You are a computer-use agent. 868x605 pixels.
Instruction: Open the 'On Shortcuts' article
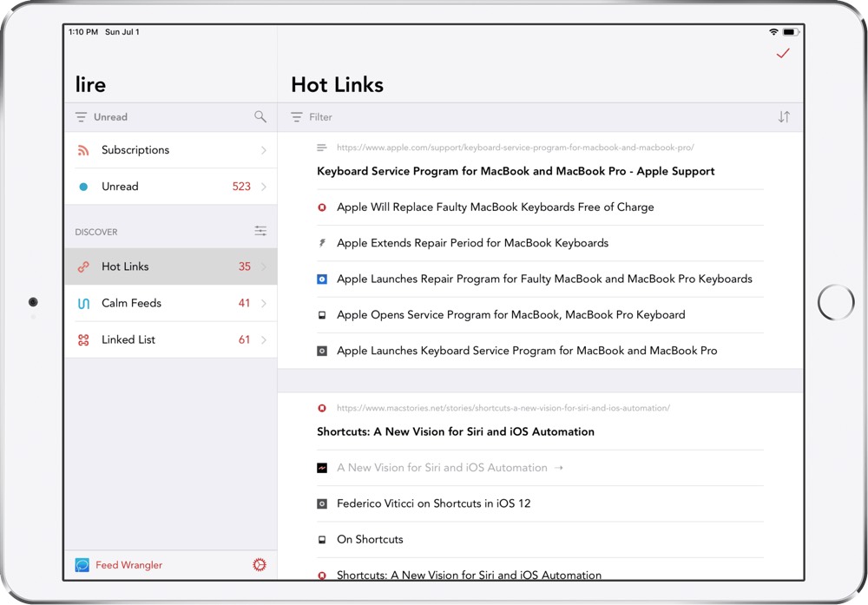[371, 540]
